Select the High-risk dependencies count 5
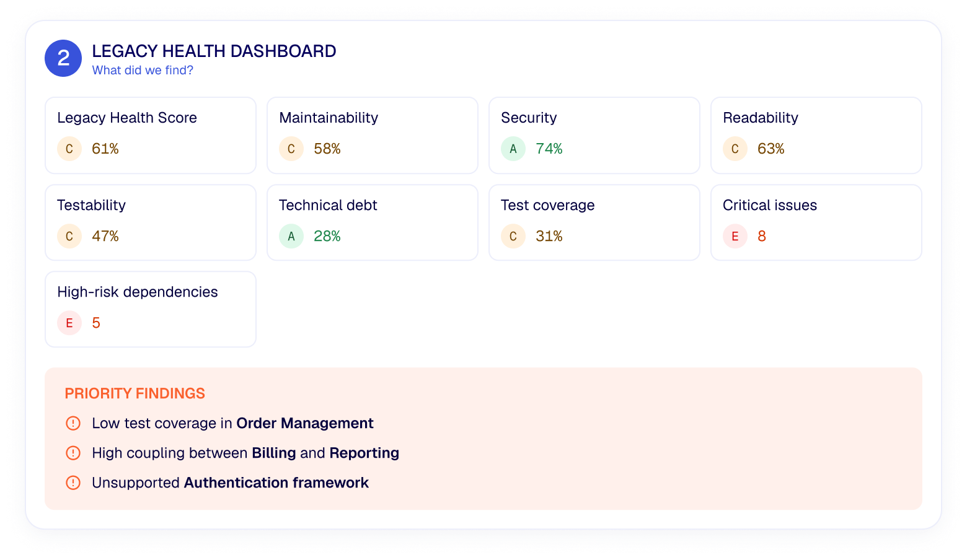 tap(96, 323)
